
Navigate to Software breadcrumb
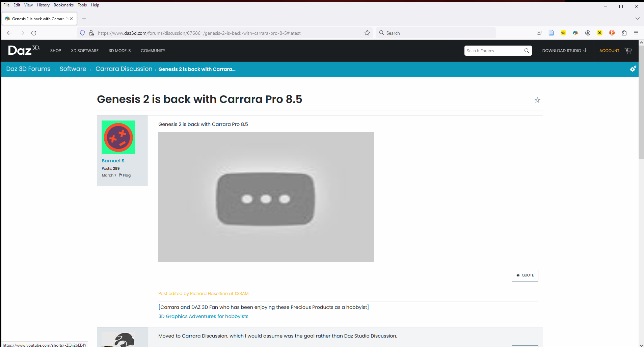(73, 69)
